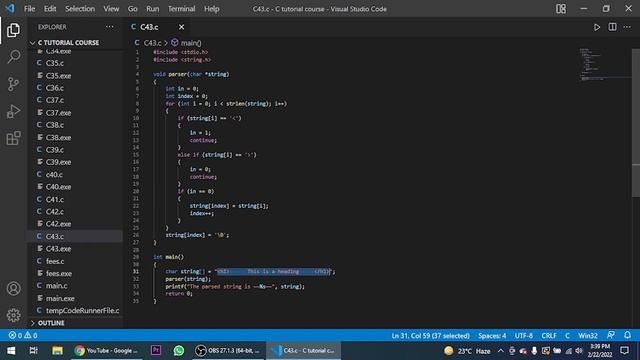Image resolution: width=640 pixels, height=360 pixels.
Task: Open the Search view in activity bar
Action: [x=13, y=57]
